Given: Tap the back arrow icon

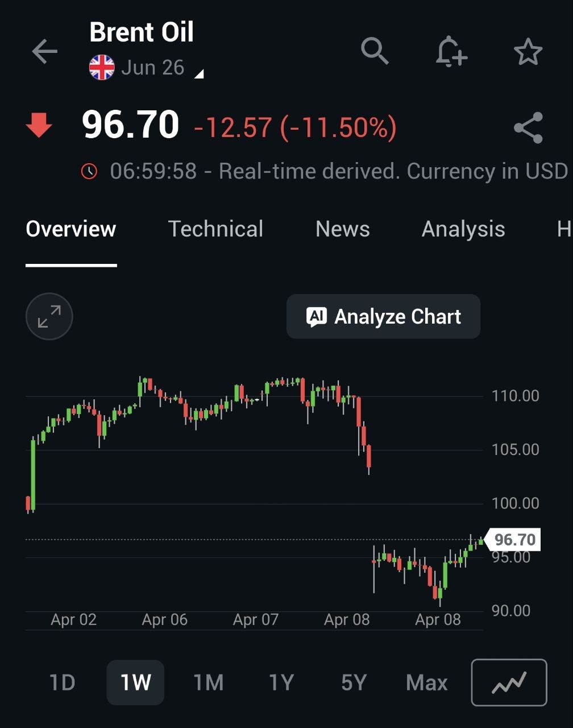Looking at the screenshot, I should [45, 52].
